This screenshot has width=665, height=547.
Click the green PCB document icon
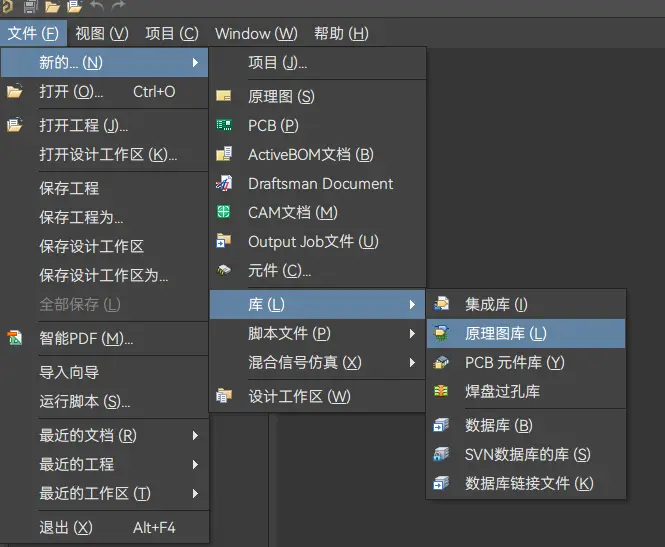click(224, 126)
